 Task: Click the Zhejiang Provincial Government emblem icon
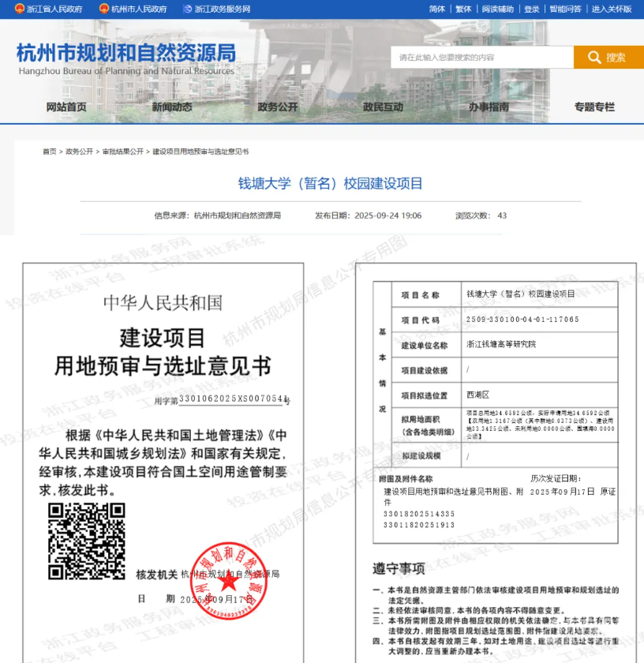tap(19, 9)
